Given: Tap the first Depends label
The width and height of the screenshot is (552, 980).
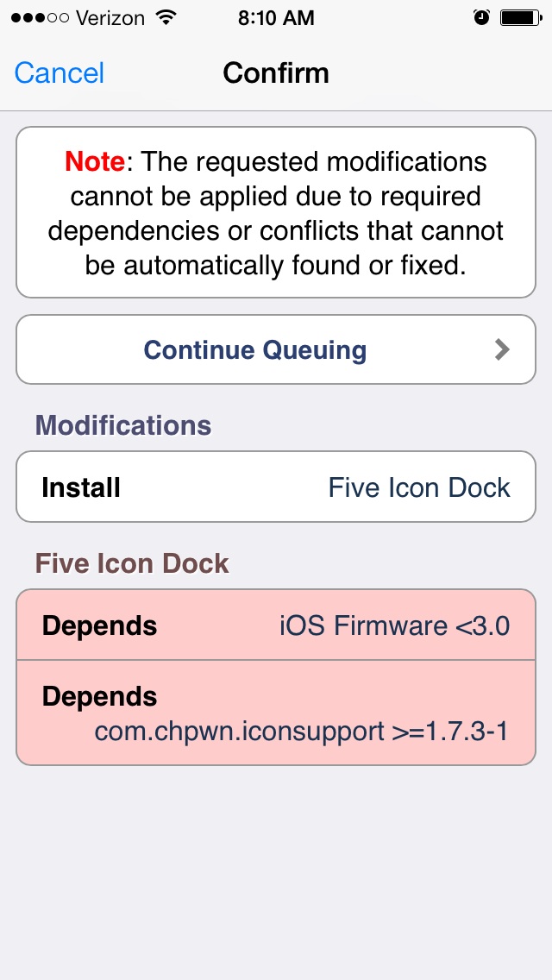Looking at the screenshot, I should [99, 625].
